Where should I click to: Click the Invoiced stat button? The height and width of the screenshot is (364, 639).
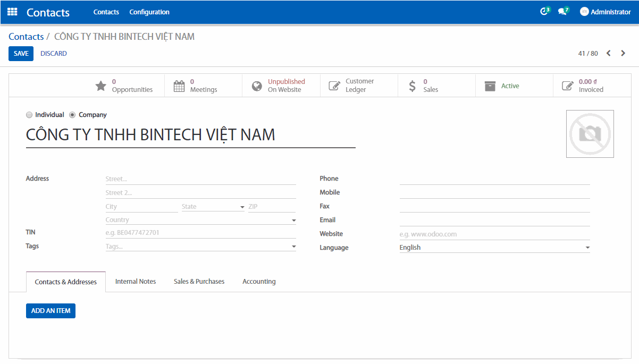[591, 86]
